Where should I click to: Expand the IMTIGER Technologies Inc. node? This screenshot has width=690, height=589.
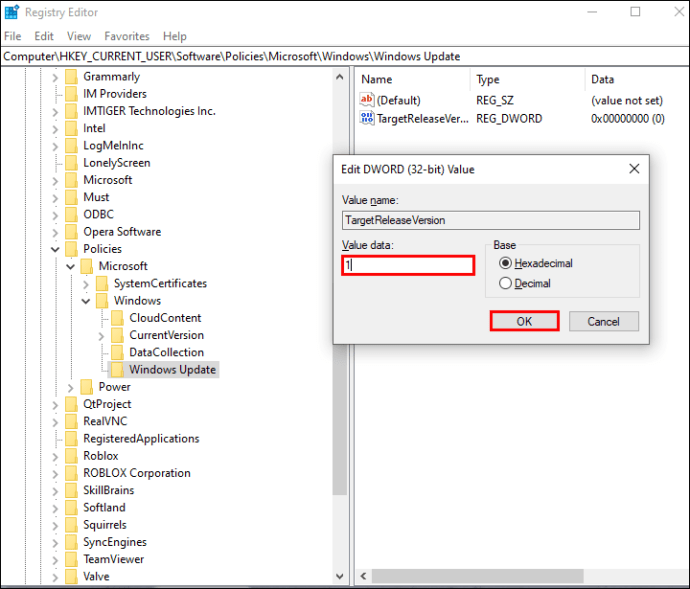coord(55,112)
